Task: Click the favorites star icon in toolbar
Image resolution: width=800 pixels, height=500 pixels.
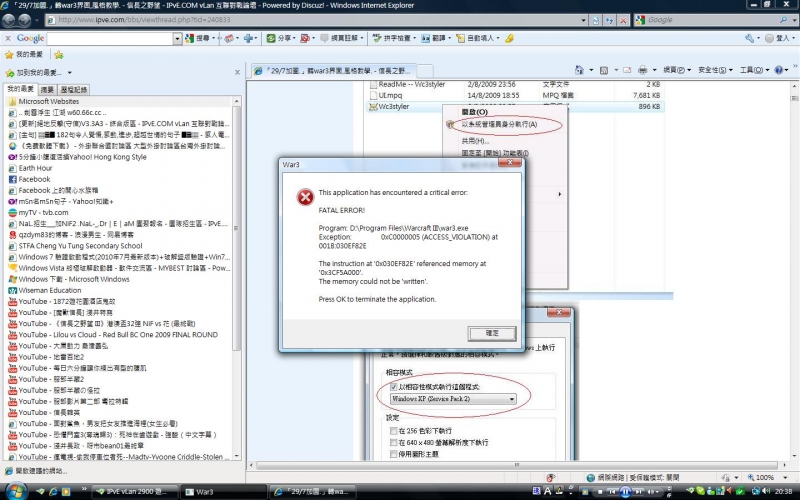Action: pos(9,55)
